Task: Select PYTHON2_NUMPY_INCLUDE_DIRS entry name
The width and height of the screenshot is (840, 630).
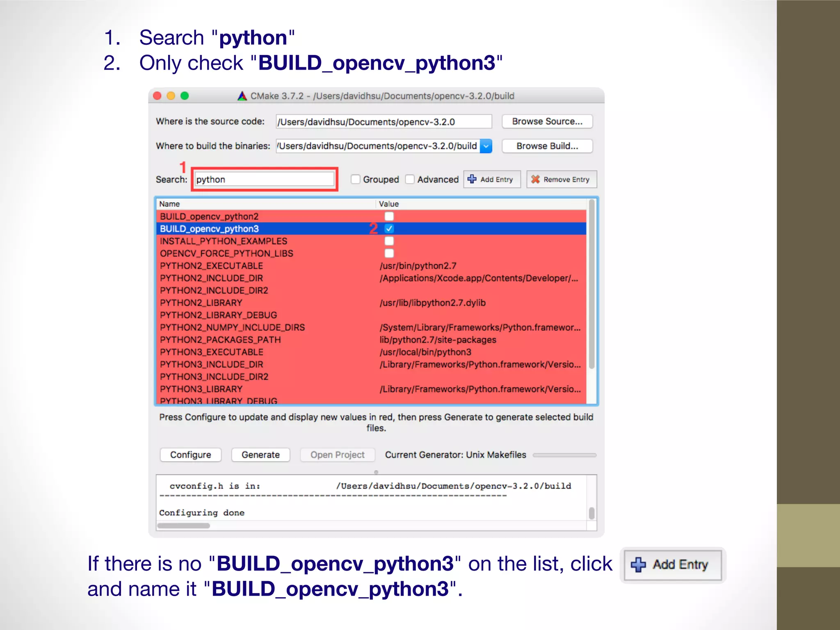Action: pyautogui.click(x=232, y=327)
